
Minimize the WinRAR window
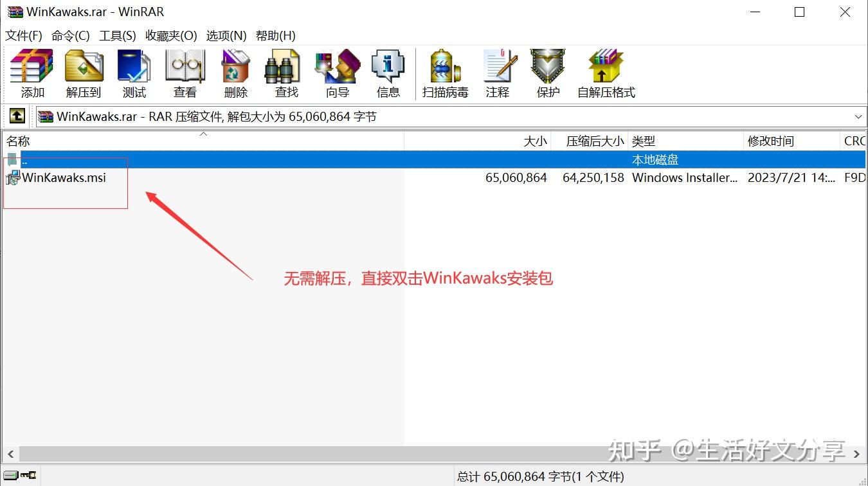click(755, 12)
